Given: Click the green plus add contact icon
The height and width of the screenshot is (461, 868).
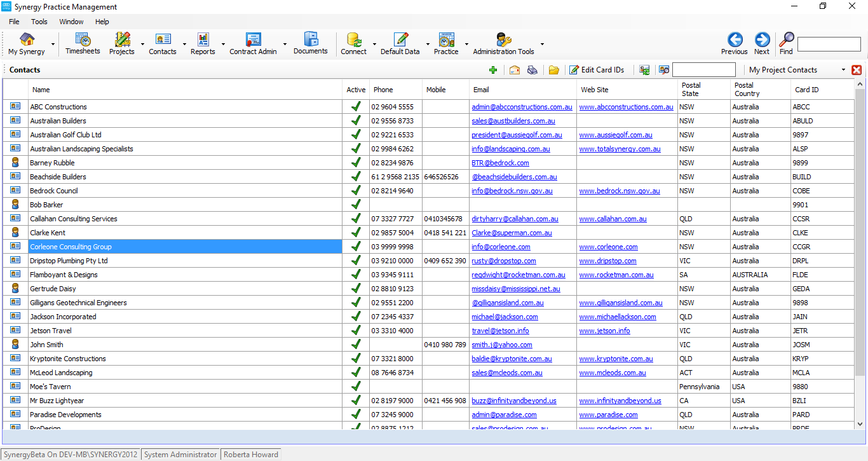Looking at the screenshot, I should point(493,70).
